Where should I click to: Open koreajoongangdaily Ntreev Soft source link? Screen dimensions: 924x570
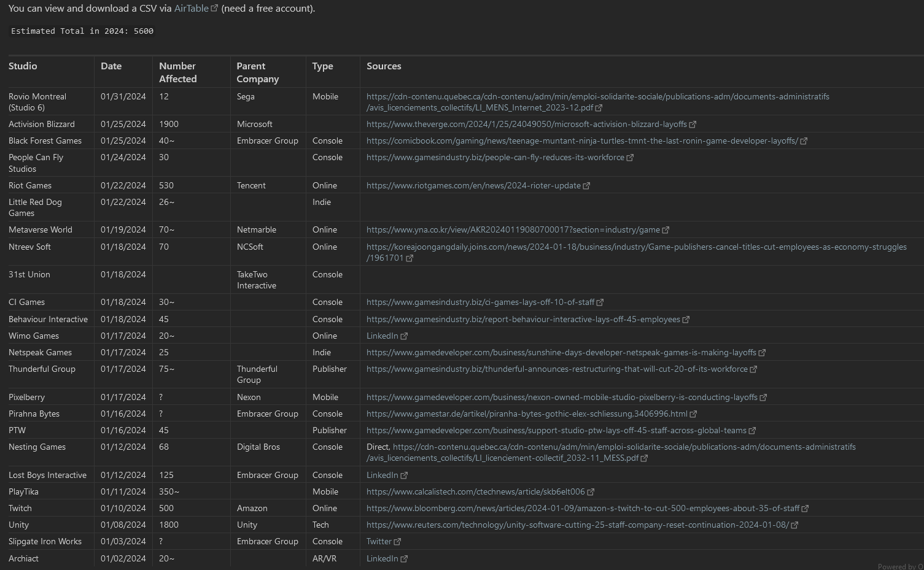click(636, 252)
